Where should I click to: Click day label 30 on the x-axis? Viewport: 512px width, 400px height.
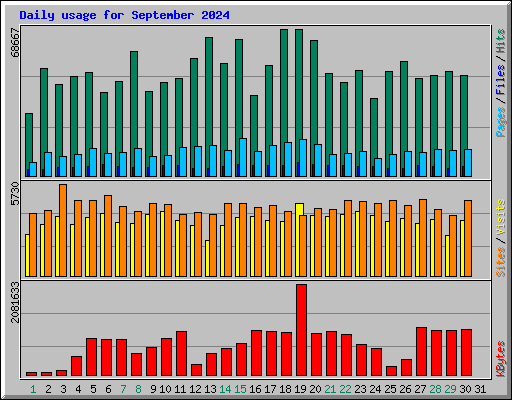tap(465, 389)
